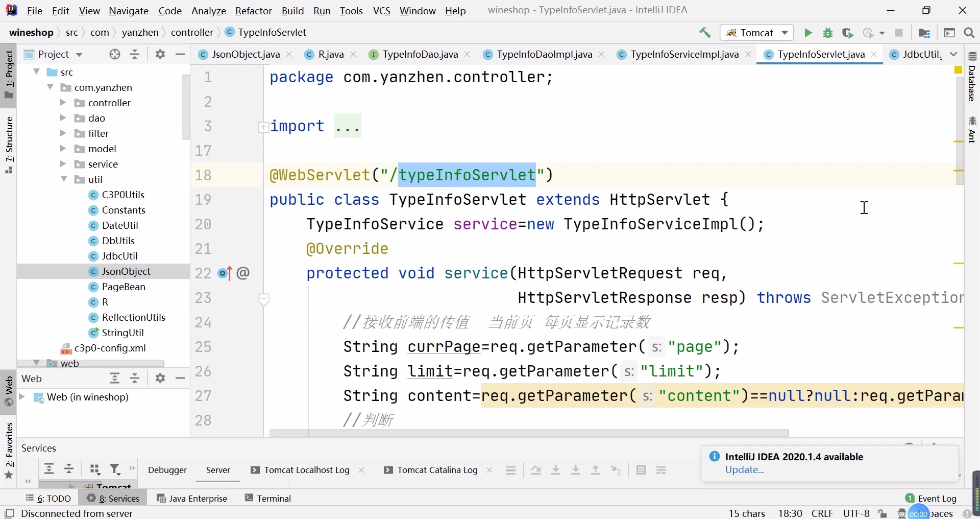Expand the controller package folder
Viewport: 980px width, 519px height.
(63, 103)
